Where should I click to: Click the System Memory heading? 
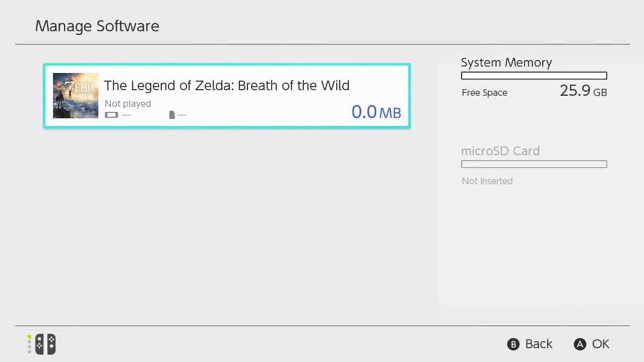pyautogui.click(x=506, y=63)
